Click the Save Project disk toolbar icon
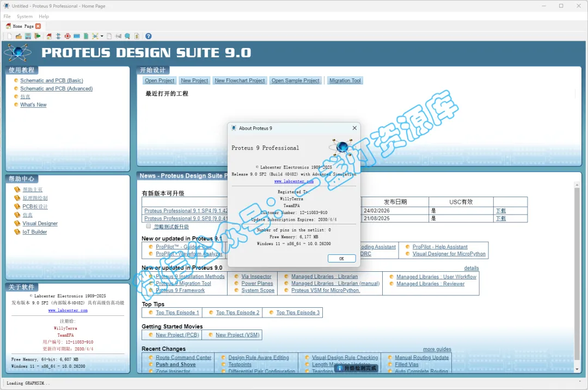Viewport: 588px width, 390px height. tap(28, 36)
